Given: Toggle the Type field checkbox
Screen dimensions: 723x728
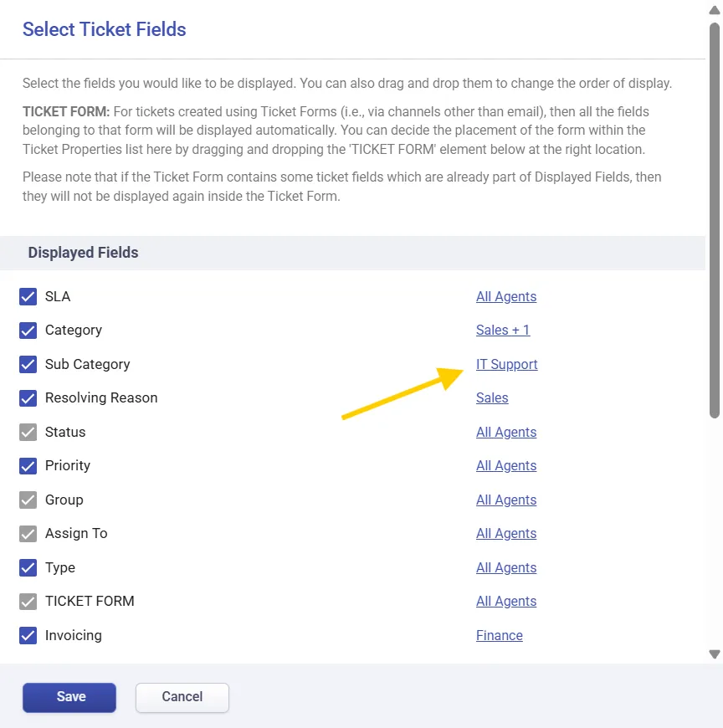Looking at the screenshot, I should pyautogui.click(x=28, y=568).
